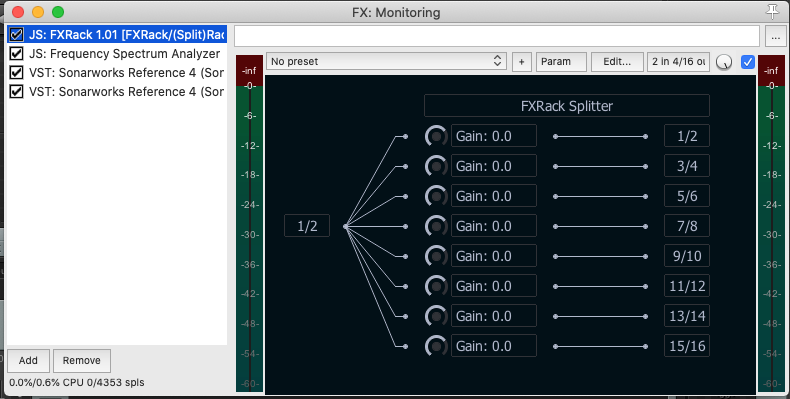Click the fifth row Gain: 0.0 field
Screen dimensions: 790x399
[494, 256]
